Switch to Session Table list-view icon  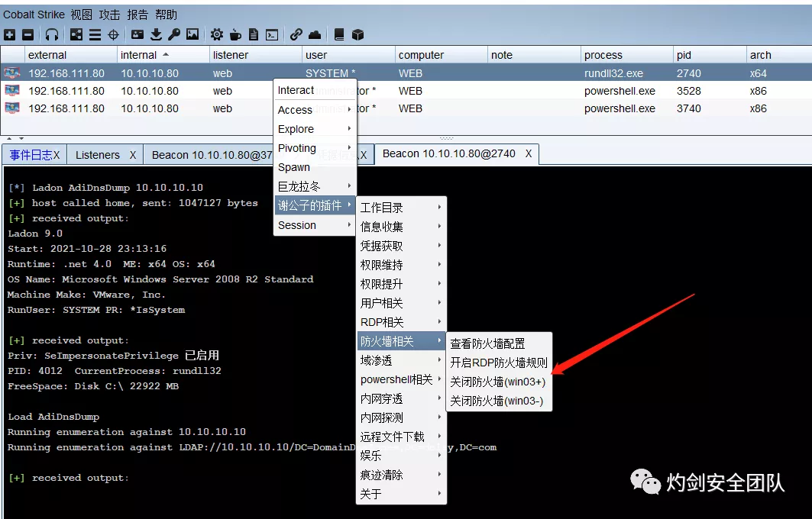[95, 34]
